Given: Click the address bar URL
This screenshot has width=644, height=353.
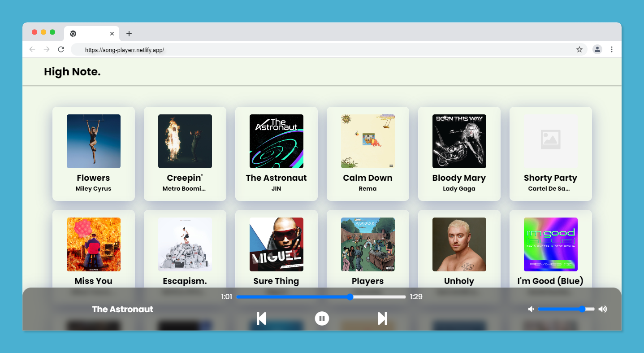Looking at the screenshot, I should [125, 50].
